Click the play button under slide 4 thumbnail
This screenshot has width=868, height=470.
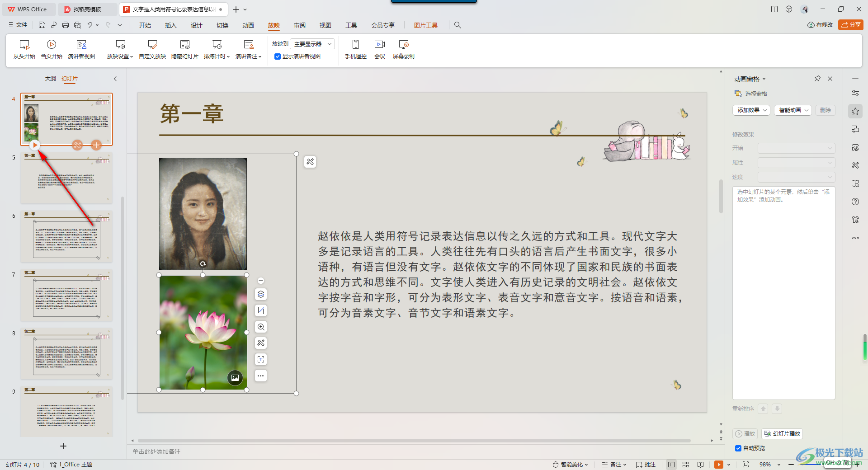(35, 145)
